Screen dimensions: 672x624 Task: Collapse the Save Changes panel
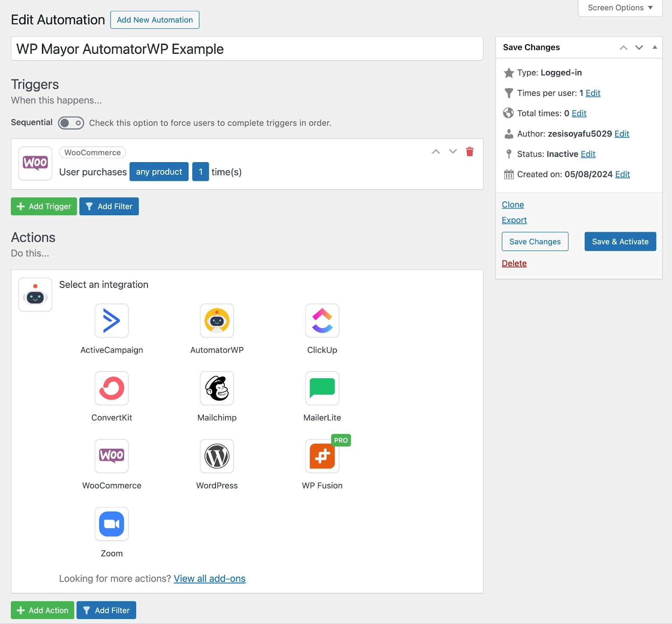coord(654,47)
